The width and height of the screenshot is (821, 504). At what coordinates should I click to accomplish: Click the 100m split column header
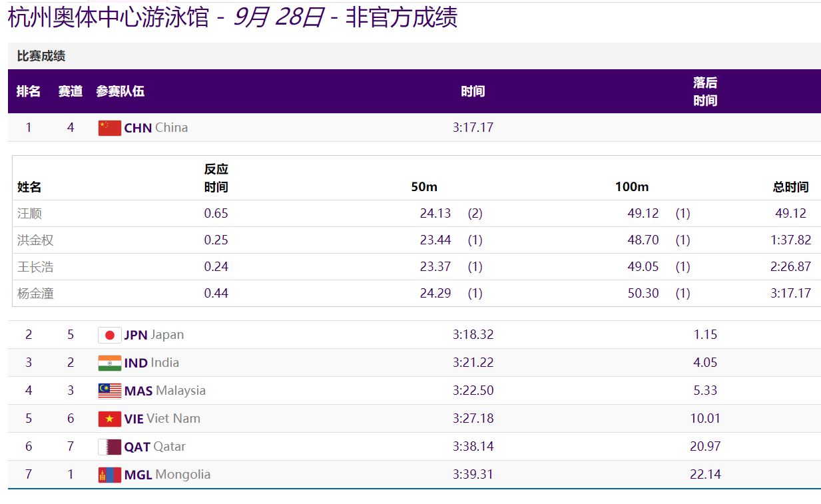coord(632,187)
